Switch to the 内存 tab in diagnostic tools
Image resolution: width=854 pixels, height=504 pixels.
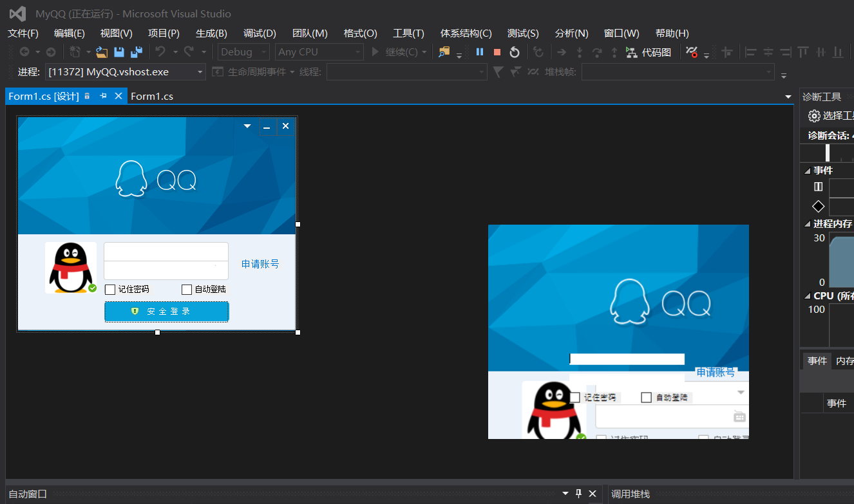(x=844, y=361)
